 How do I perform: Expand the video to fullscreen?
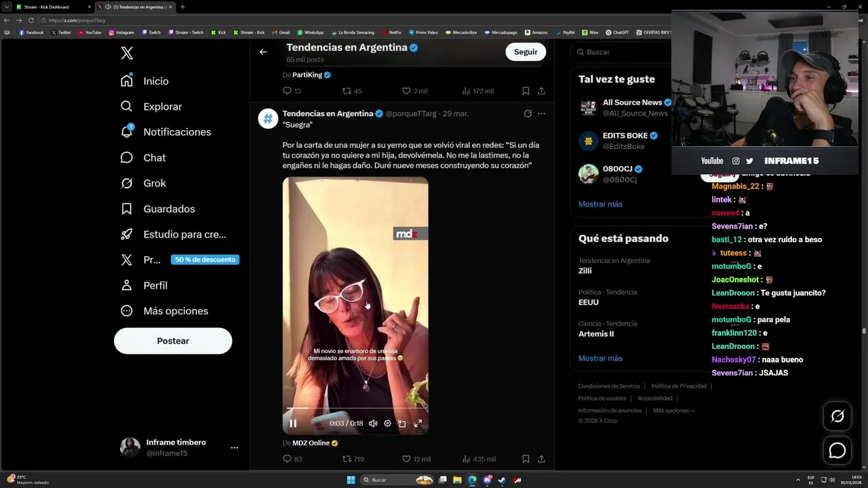tap(418, 424)
